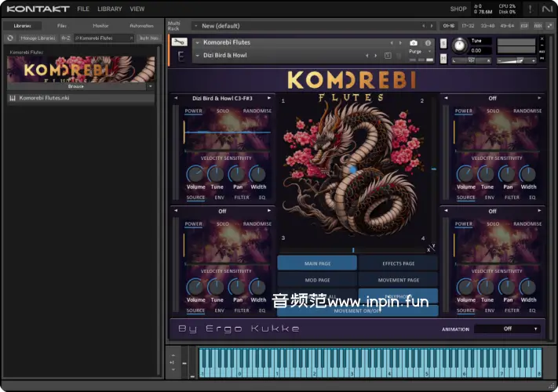Select Komorebi Flutes.nki in library list

click(x=46, y=98)
